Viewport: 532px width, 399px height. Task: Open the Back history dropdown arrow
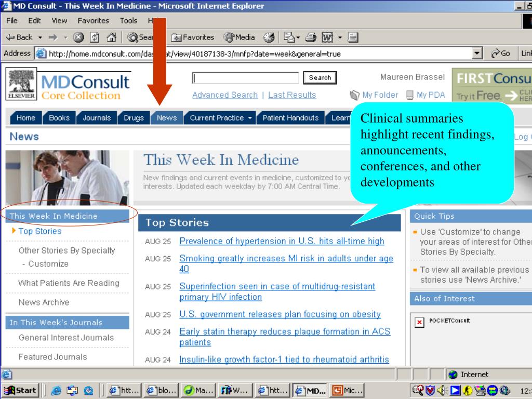click(x=40, y=37)
